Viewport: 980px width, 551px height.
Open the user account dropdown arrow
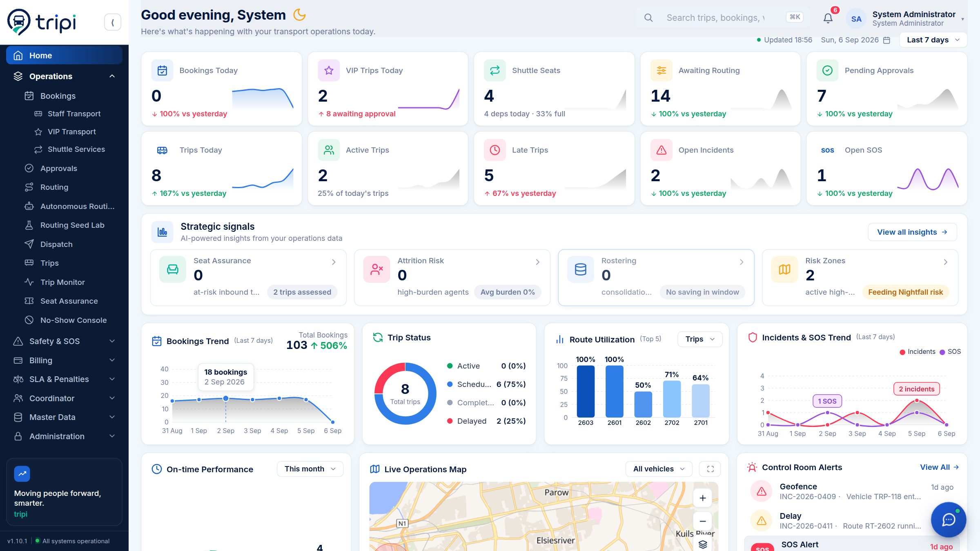pyautogui.click(x=962, y=19)
